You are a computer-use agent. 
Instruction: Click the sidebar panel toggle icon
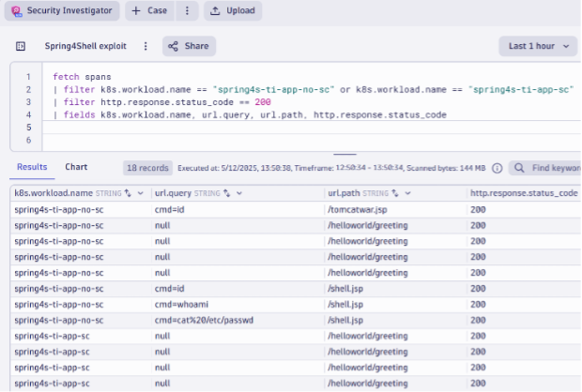(x=21, y=46)
